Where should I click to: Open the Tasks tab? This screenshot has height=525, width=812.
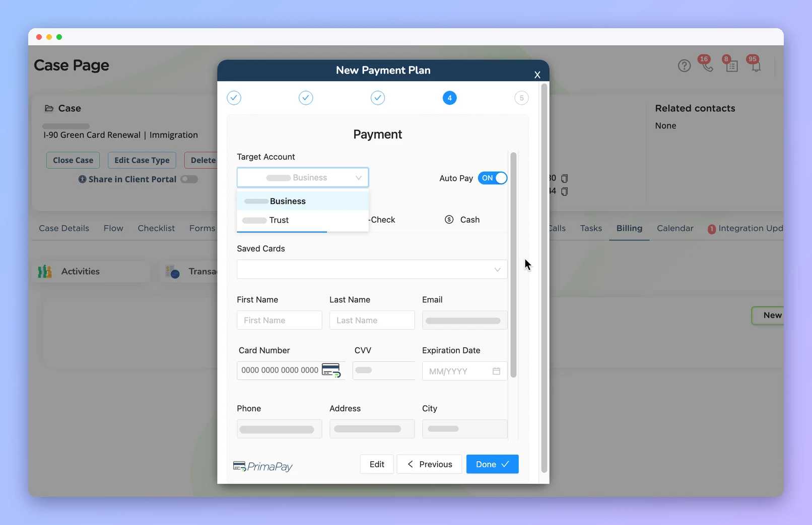click(x=591, y=228)
